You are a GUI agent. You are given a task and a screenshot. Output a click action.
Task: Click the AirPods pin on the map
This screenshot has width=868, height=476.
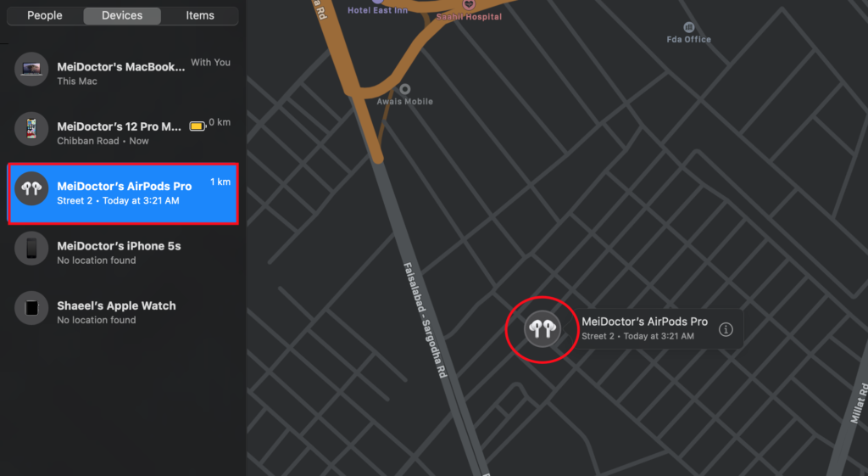542,329
